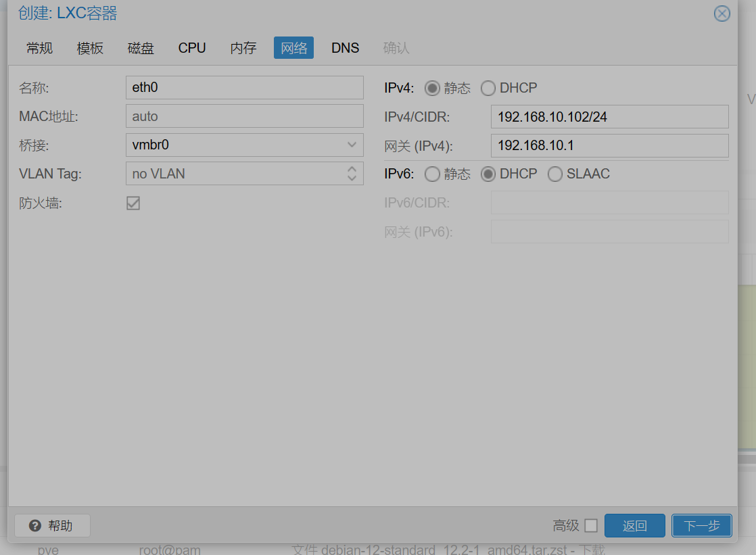This screenshot has height=555, width=756.
Task: Select DHCP for IPv4
Action: tap(488, 89)
